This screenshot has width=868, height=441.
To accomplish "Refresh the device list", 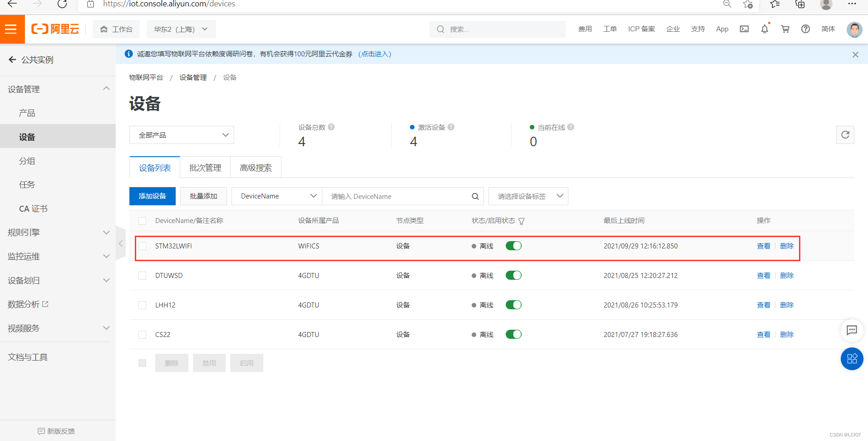I will point(845,135).
